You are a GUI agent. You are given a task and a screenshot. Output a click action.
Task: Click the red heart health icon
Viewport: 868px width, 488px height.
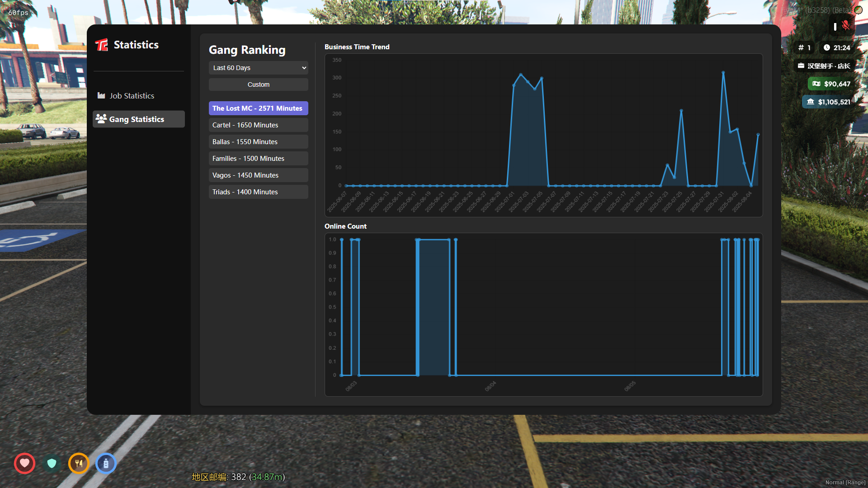coord(24,463)
